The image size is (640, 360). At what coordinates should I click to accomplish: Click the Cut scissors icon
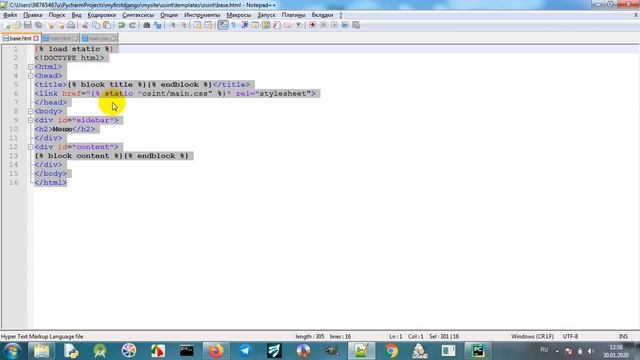85,25
